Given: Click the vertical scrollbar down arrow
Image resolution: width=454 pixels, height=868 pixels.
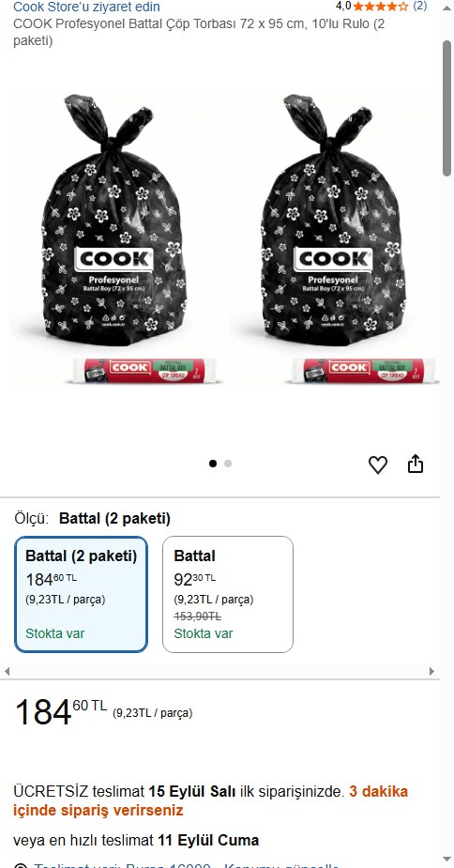Looking at the screenshot, I should [x=446, y=859].
